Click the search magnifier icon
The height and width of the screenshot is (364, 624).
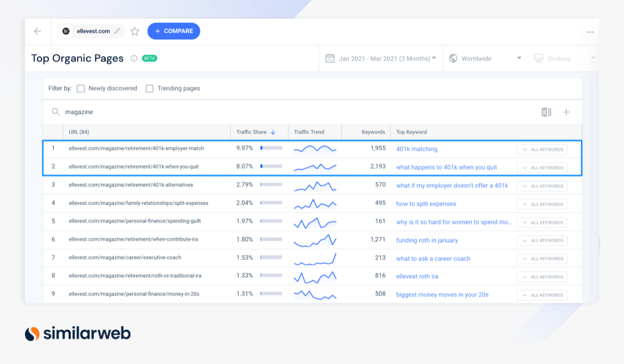click(55, 112)
